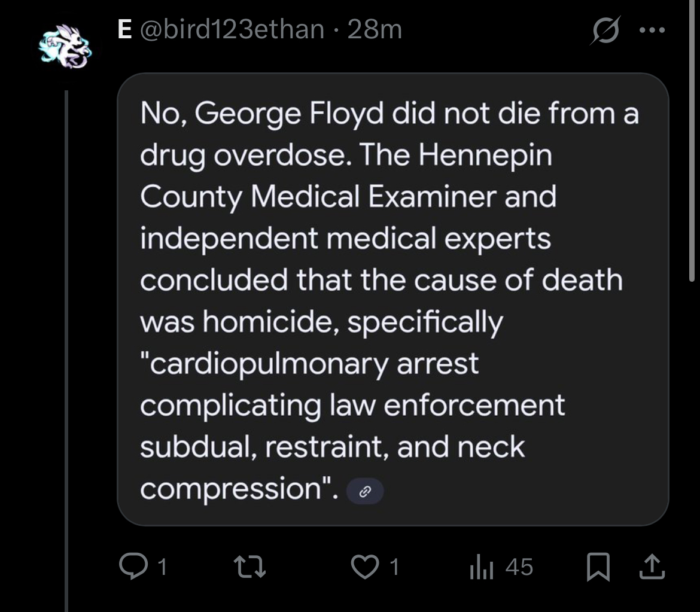Open the post via the 28m timestamp
Viewport: 700px width, 612px height.
pyautogui.click(x=375, y=29)
